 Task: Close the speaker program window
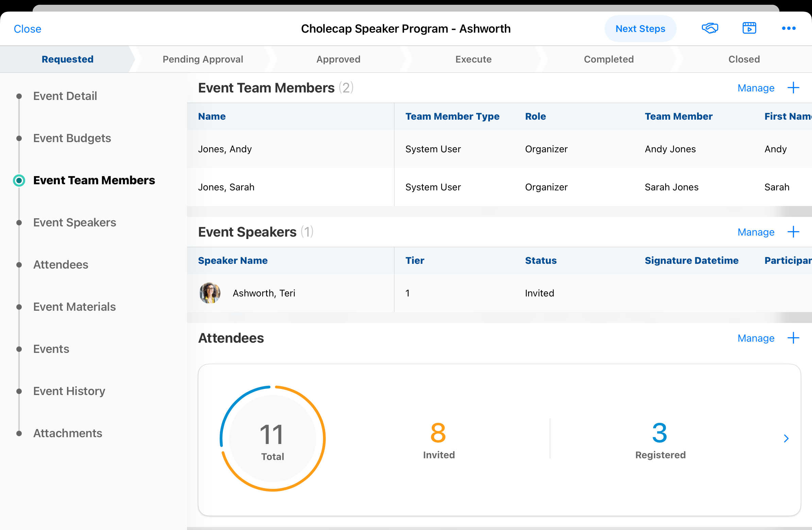point(27,29)
